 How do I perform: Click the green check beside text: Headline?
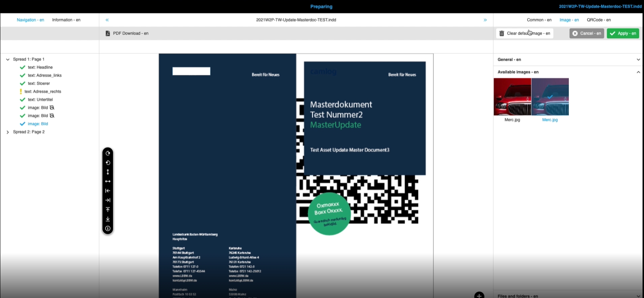[23, 68]
